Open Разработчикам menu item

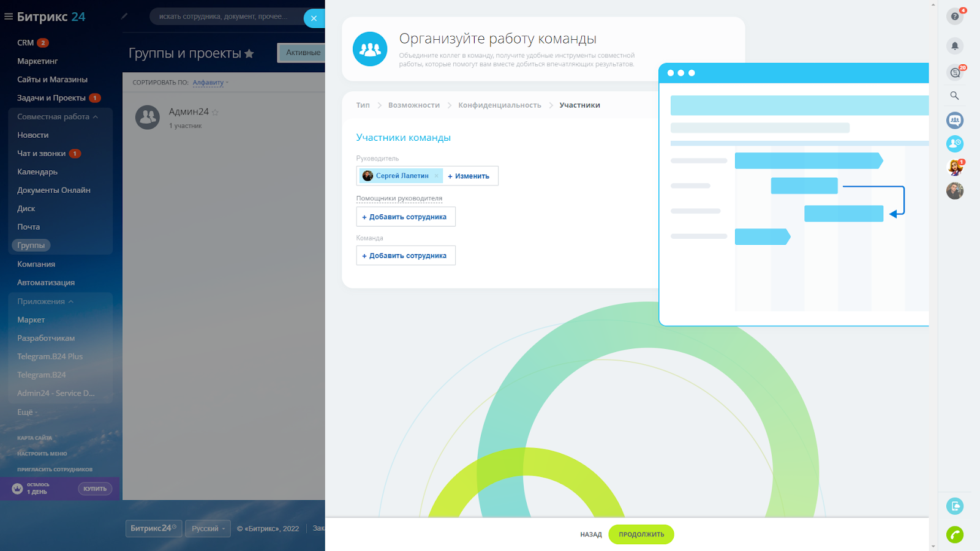[x=46, y=339]
